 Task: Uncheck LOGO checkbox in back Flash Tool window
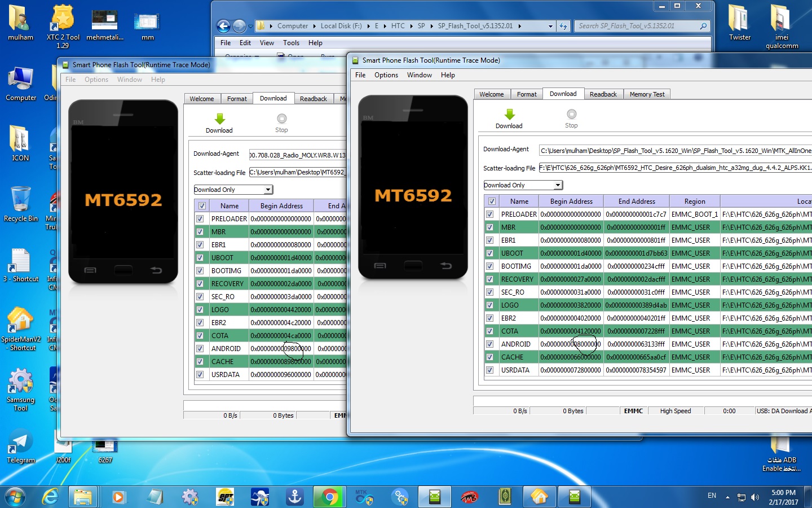[200, 310]
